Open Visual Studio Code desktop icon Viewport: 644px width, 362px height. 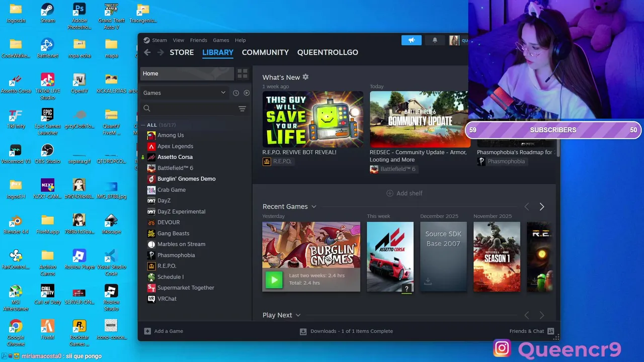click(x=111, y=262)
